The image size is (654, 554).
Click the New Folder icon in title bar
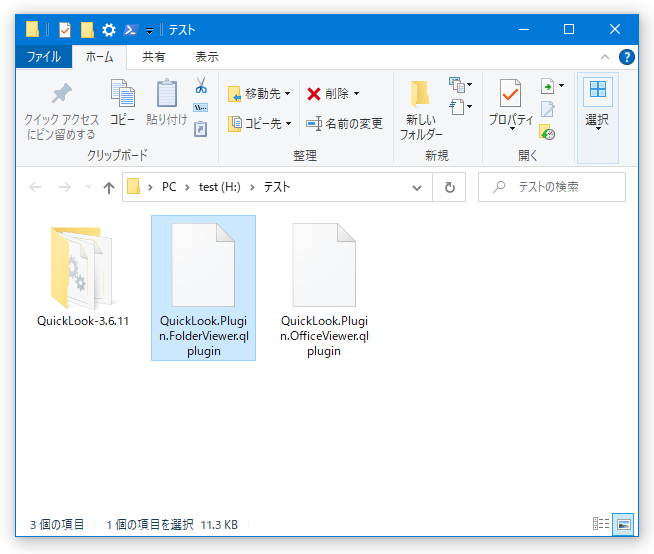click(87, 30)
